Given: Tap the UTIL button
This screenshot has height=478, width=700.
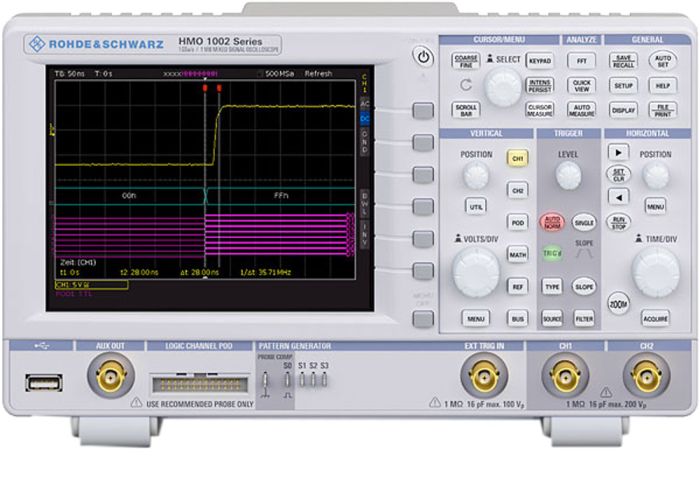Looking at the screenshot, I should 476,207.
